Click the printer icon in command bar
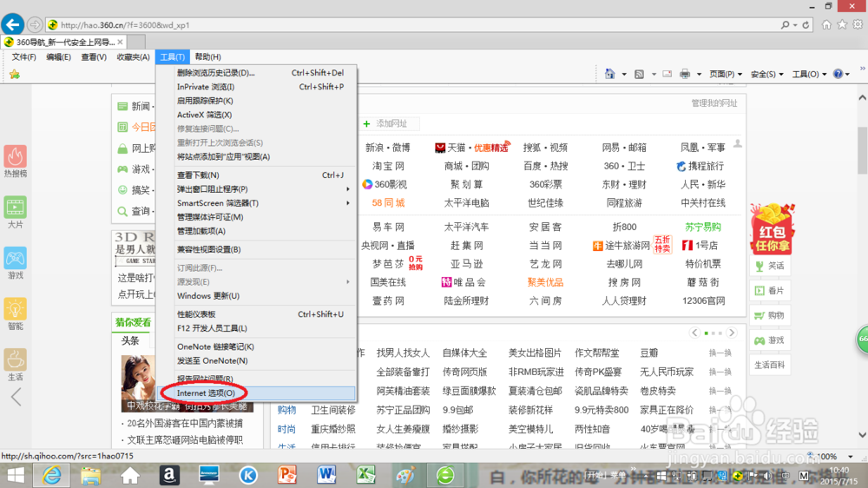868x488 pixels. coord(685,74)
